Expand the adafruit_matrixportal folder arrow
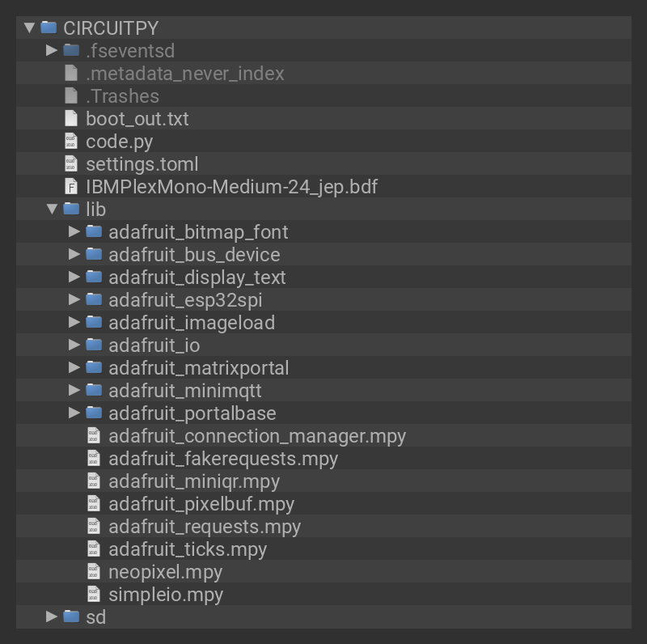 [x=74, y=367]
